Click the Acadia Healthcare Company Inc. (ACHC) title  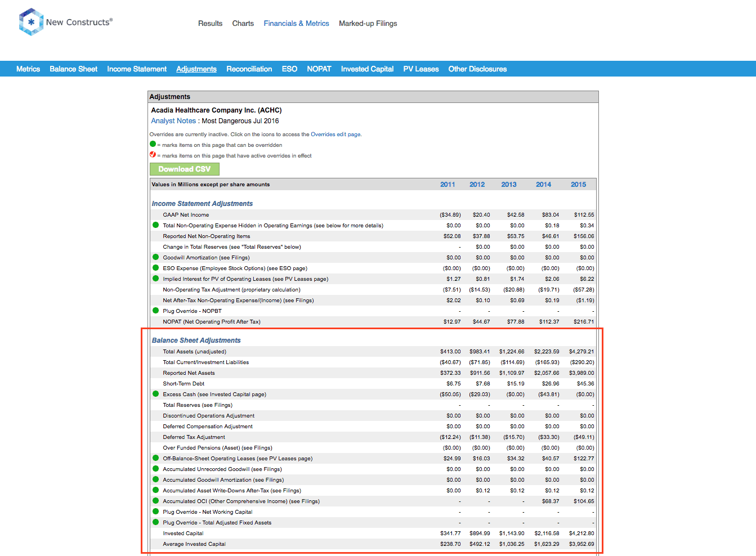216,110
